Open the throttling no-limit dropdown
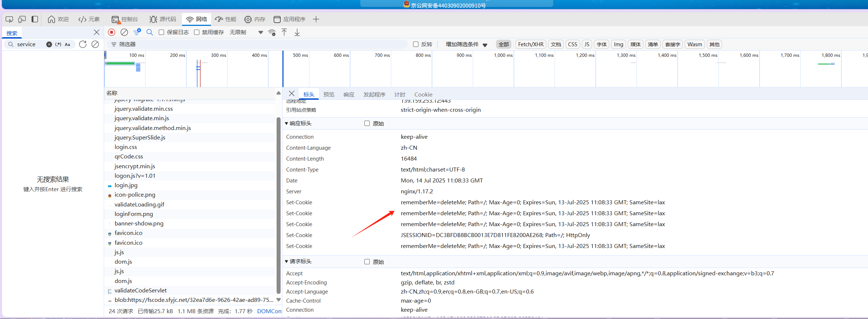This screenshot has width=868, height=319. (246, 32)
